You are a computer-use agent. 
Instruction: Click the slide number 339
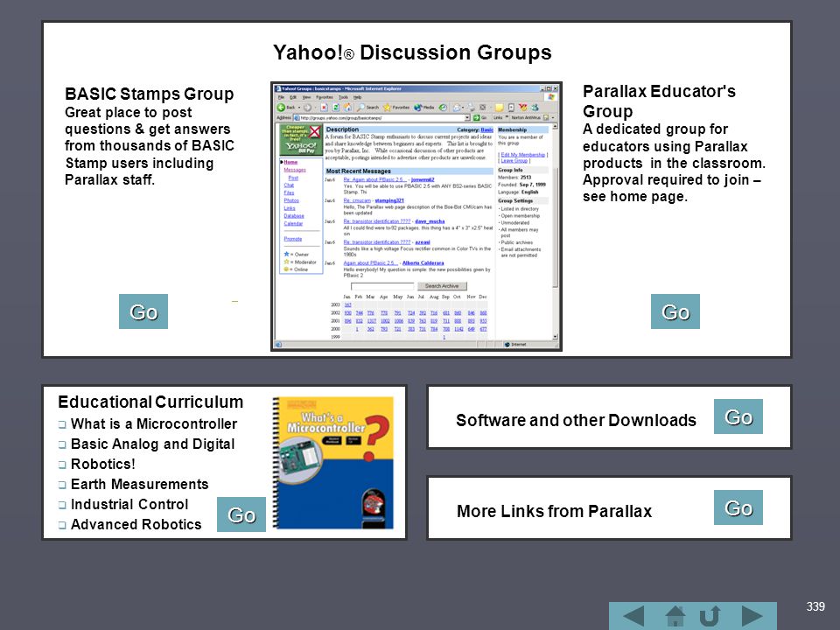point(815,606)
